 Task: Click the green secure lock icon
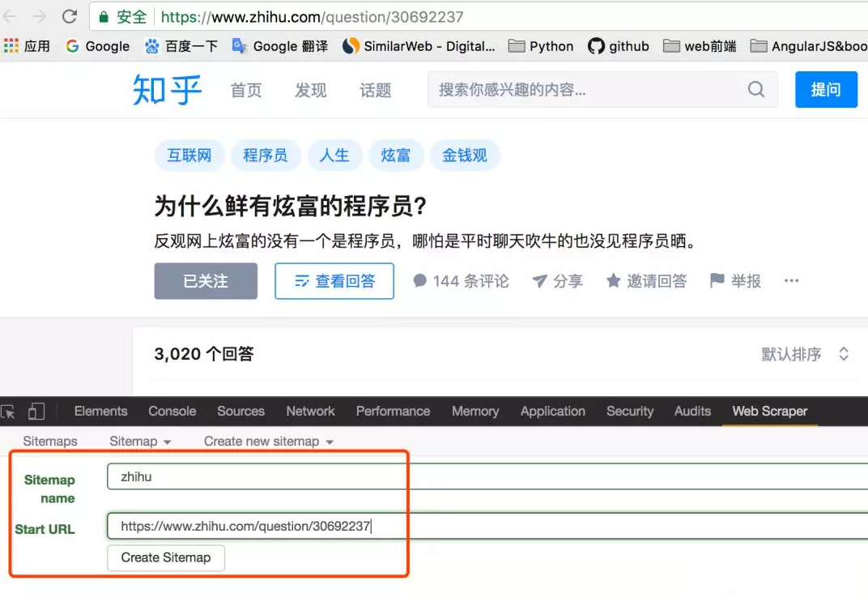point(104,17)
